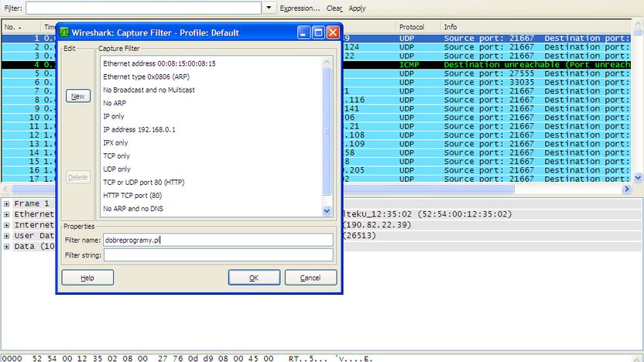Click the Wireshark dialog title bar icon
This screenshot has width=644, height=362.
(x=64, y=32)
